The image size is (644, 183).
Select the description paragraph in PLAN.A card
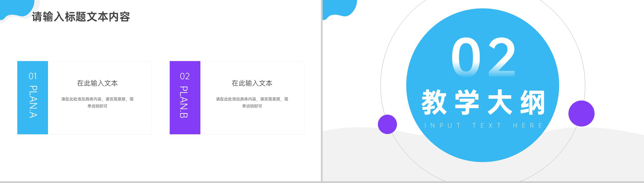click(x=97, y=102)
